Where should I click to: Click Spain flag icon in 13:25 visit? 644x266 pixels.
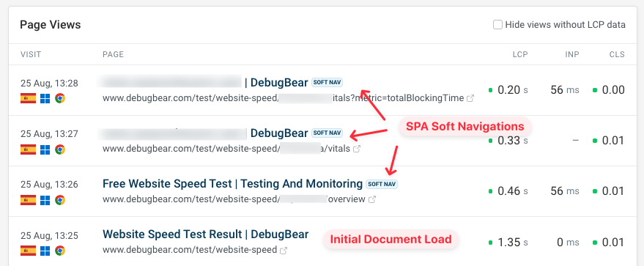pyautogui.click(x=28, y=251)
